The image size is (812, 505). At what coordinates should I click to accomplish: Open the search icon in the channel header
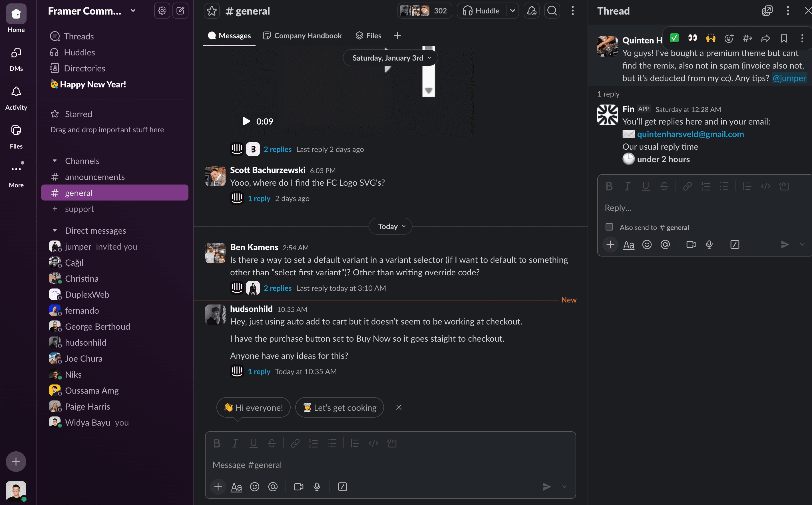click(552, 10)
